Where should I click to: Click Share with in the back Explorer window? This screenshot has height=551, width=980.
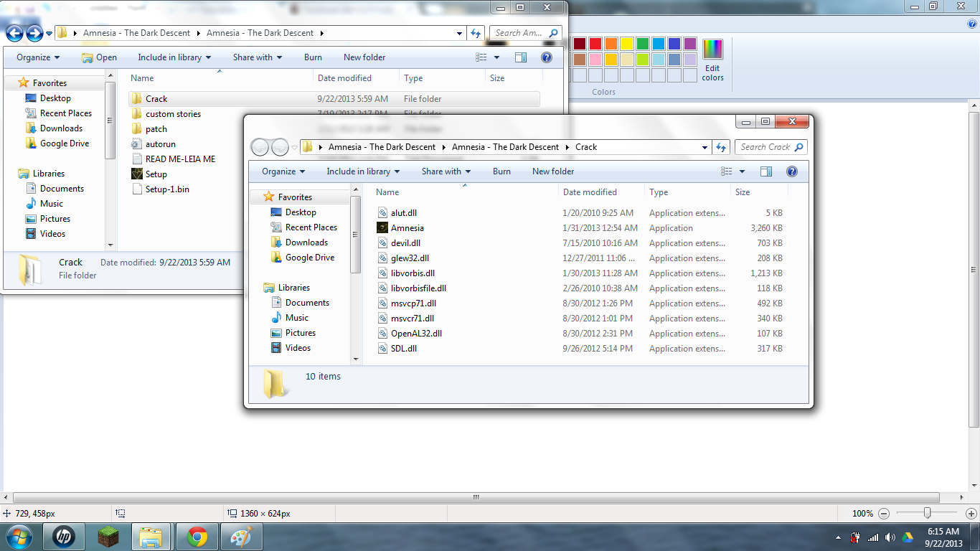257,57
